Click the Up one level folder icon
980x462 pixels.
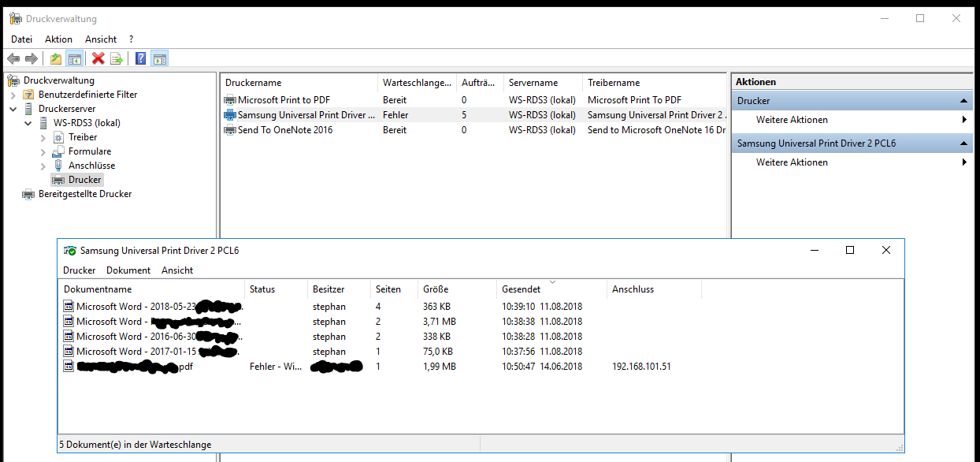pyautogui.click(x=56, y=58)
